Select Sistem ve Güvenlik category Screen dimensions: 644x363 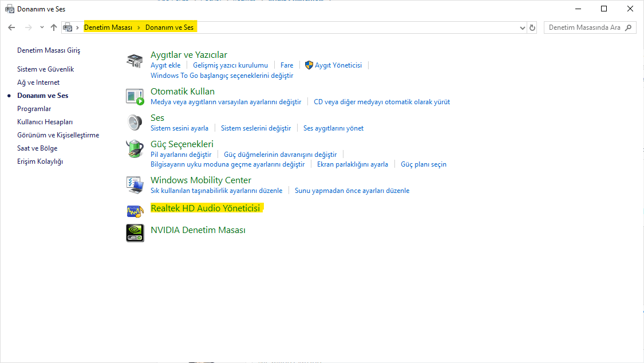[46, 69]
